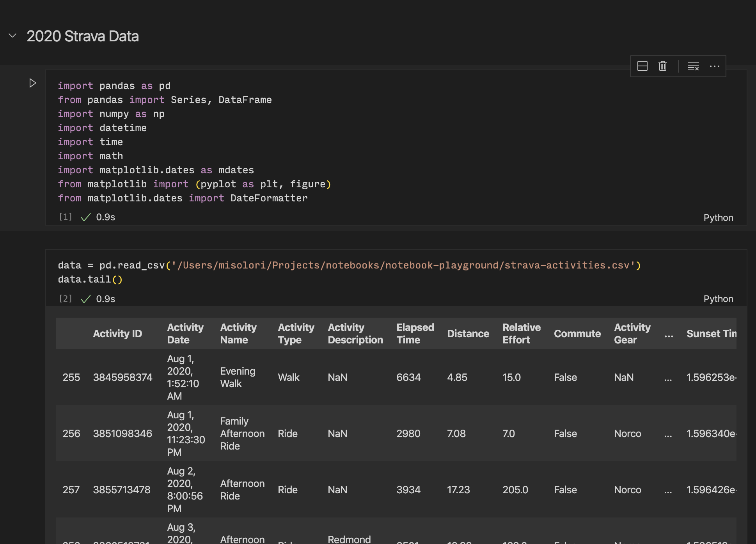This screenshot has width=756, height=544.
Task: Click the 2020 Strava Data title
Action: (x=83, y=36)
